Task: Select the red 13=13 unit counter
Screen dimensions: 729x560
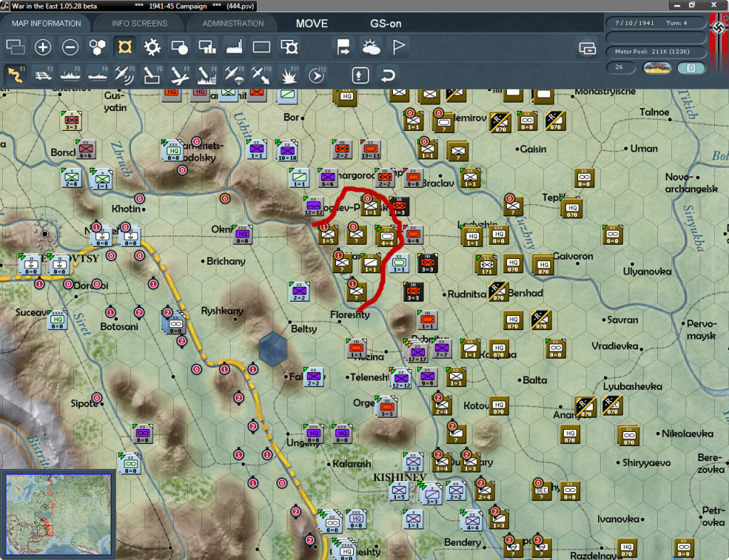Action: coord(370,149)
